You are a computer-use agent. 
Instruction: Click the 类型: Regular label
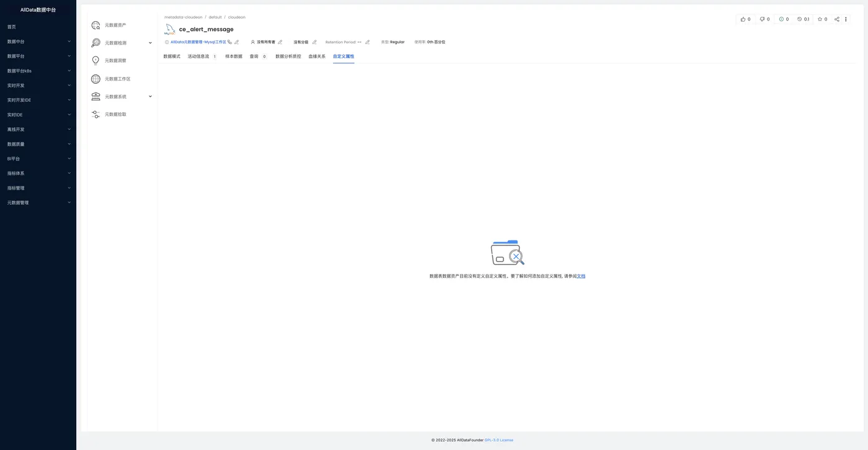point(392,42)
